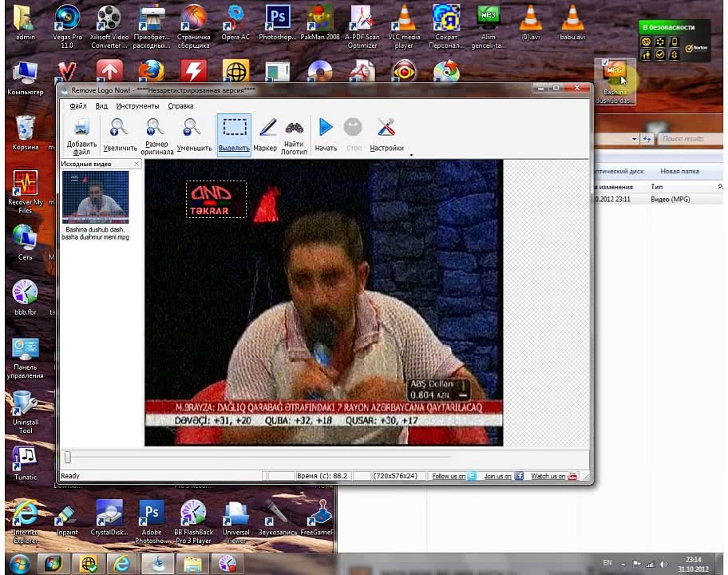This screenshot has width=728, height=575.
Task: Sort by Тип column in Explorer window
Action: (x=656, y=187)
